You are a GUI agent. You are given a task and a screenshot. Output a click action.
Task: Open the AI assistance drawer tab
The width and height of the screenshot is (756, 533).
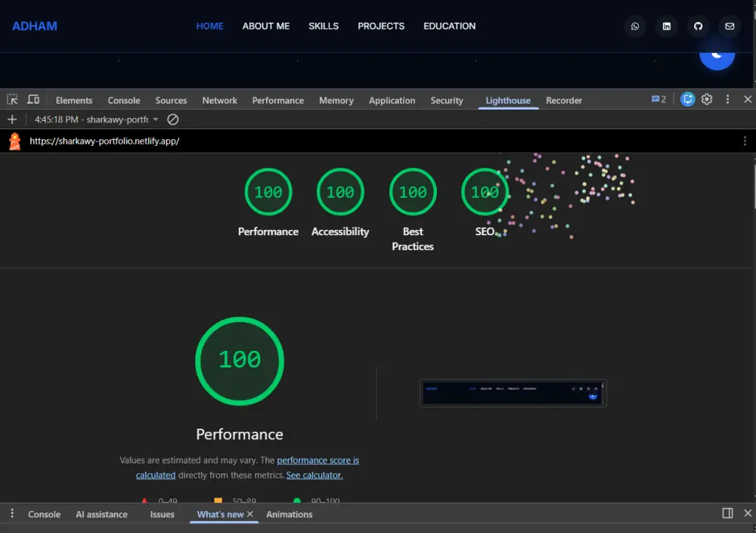[102, 514]
